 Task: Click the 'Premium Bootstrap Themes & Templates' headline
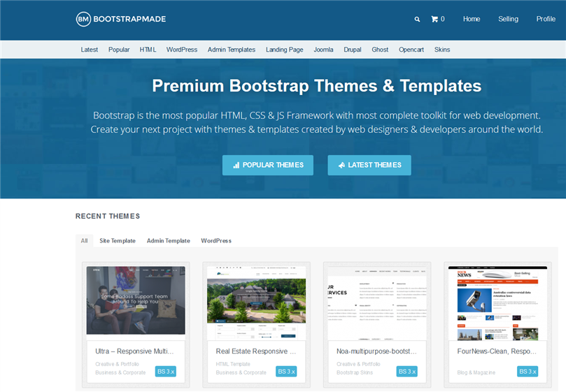point(316,86)
